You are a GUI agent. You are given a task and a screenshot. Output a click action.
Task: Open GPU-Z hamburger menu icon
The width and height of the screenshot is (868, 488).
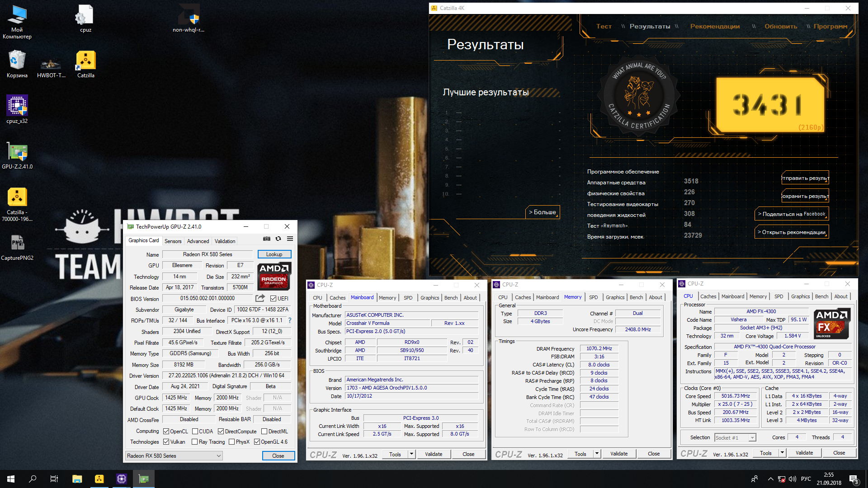coord(290,239)
